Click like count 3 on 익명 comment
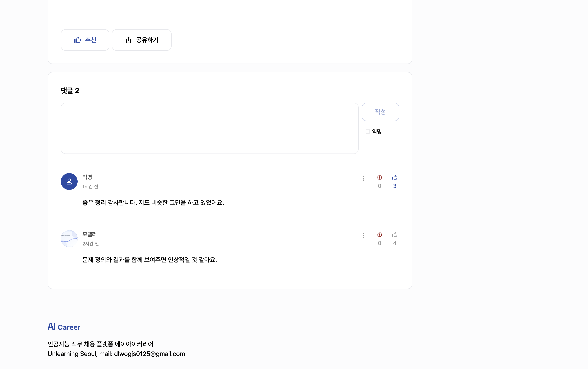The width and height of the screenshot is (588, 369). 395,186
